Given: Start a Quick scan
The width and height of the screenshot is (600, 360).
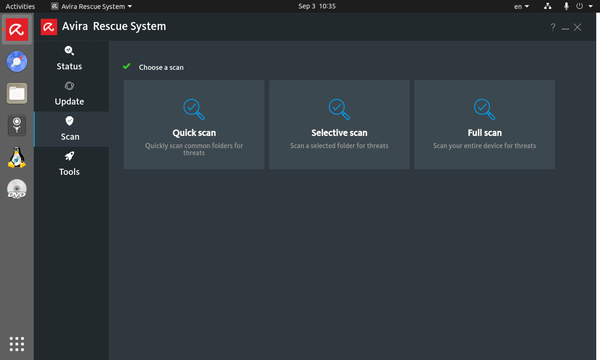Looking at the screenshot, I should click(194, 124).
